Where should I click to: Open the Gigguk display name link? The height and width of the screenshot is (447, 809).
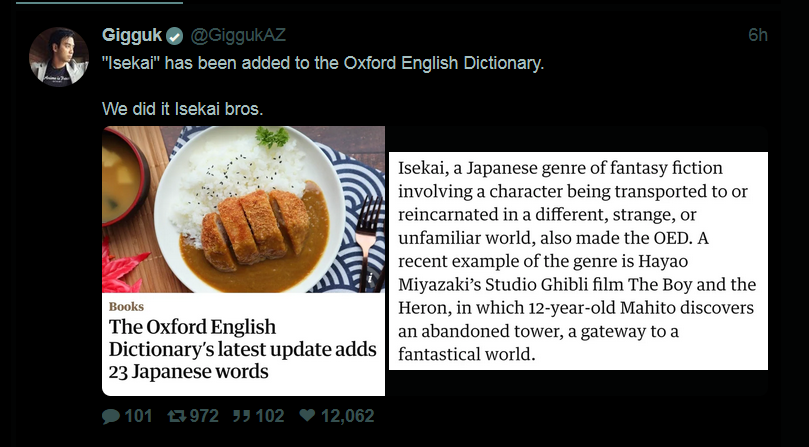(130, 35)
